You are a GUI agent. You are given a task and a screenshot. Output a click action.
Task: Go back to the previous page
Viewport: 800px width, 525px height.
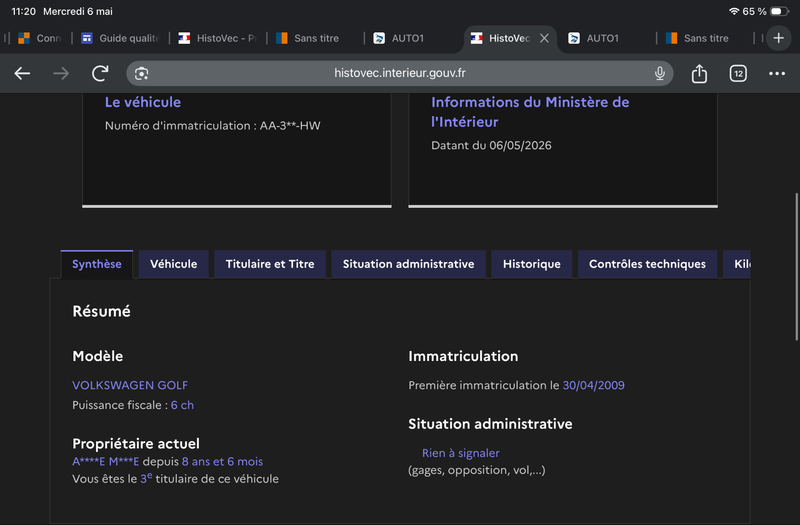22,73
